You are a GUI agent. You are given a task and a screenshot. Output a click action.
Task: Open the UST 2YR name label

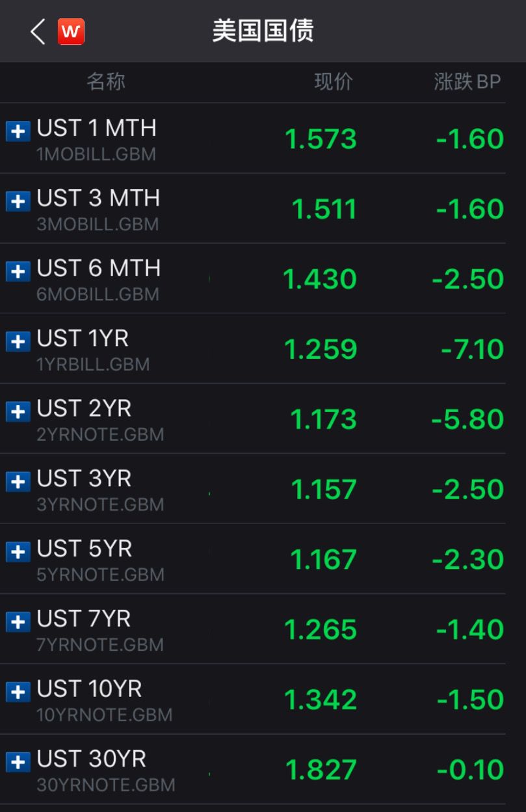pyautogui.click(x=85, y=409)
